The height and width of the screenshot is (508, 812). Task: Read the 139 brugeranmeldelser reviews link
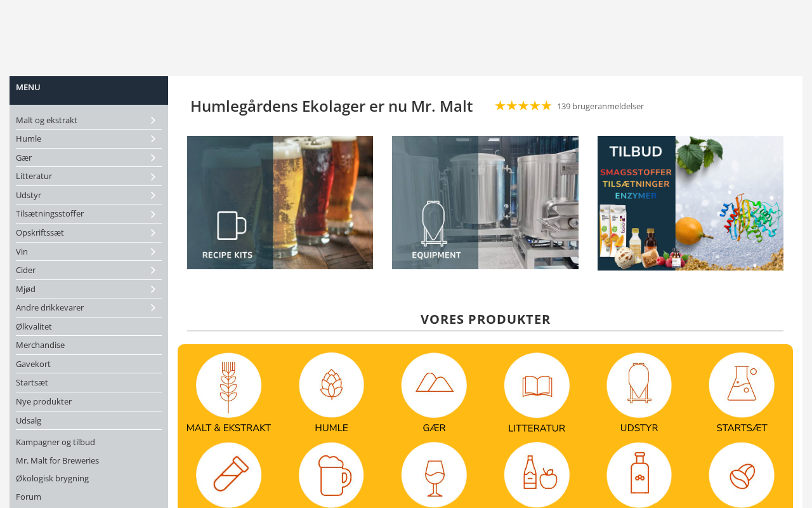click(600, 106)
